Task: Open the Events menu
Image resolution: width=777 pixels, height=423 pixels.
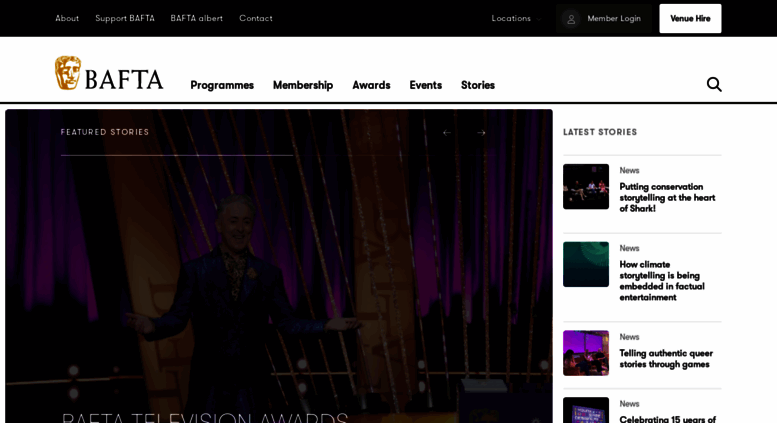Action: [426, 85]
